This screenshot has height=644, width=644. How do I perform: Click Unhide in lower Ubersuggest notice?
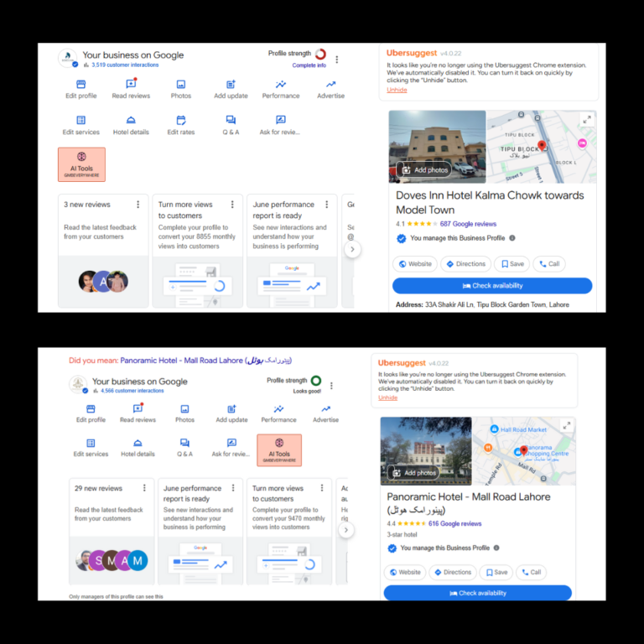pos(387,397)
